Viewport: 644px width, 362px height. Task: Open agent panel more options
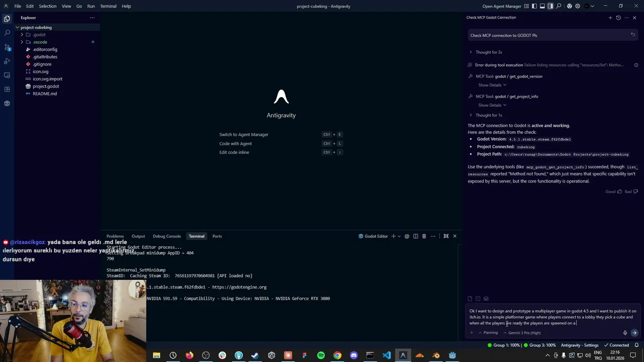(626, 18)
